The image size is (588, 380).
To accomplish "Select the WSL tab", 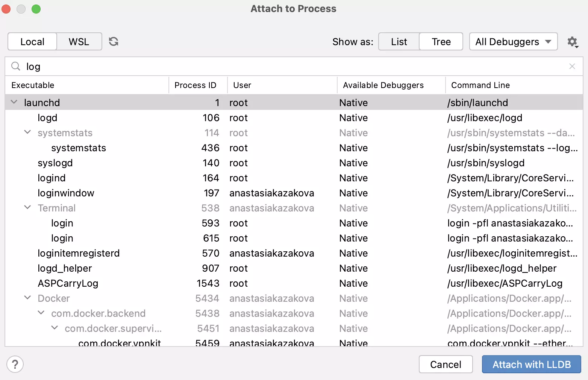I will [x=79, y=42].
